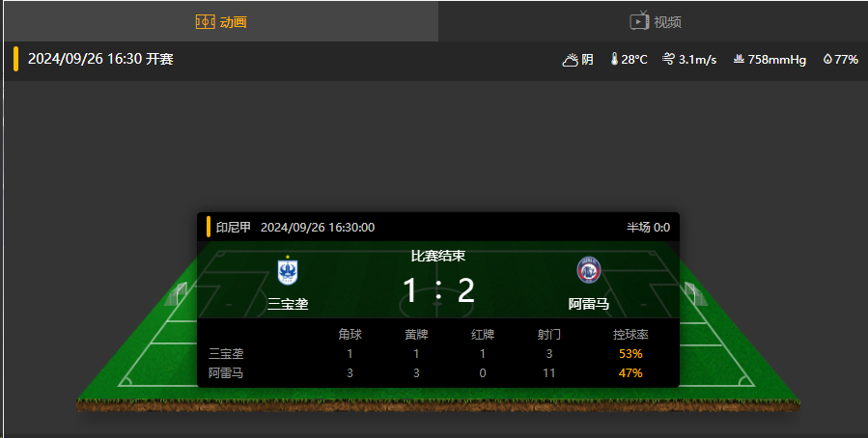Viewport: 868px width, 438px height.
Task: Open the 三宝垄 team name under crest
Action: tap(288, 304)
